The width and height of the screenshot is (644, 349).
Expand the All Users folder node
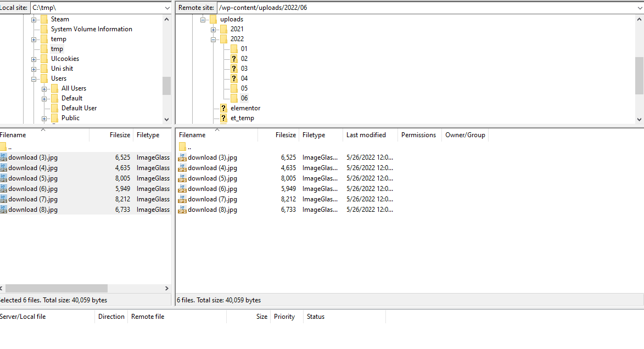click(44, 89)
